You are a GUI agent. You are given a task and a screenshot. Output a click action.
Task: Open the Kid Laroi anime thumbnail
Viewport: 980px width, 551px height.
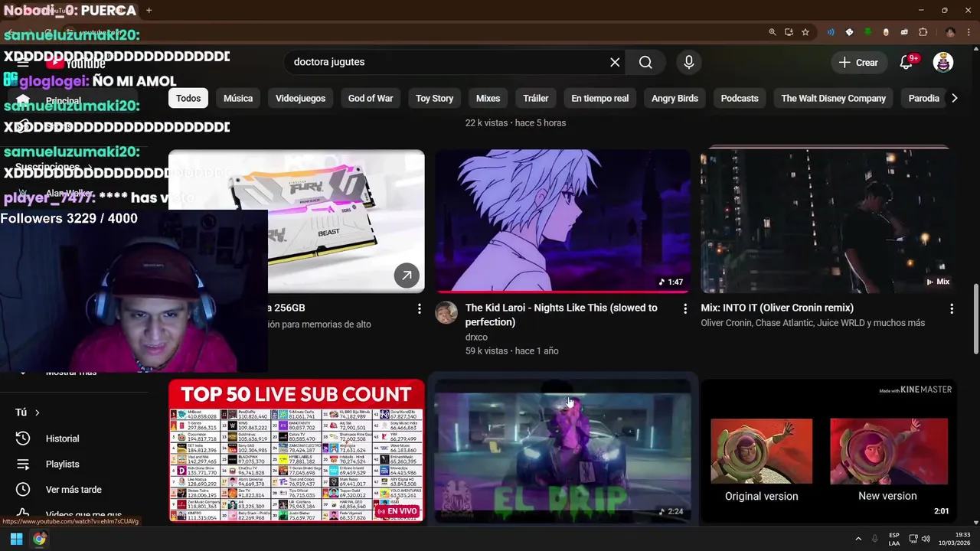(x=563, y=221)
